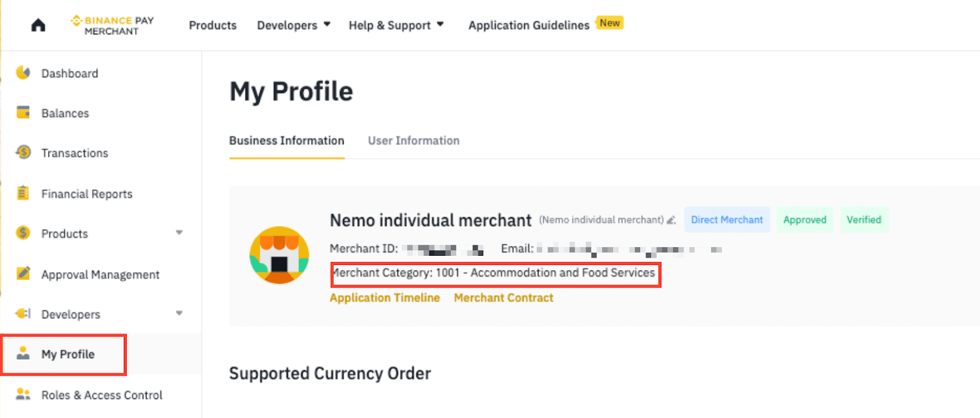Open Products in the top navigation
Viewport: 980px width, 418px height.
pyautogui.click(x=213, y=25)
